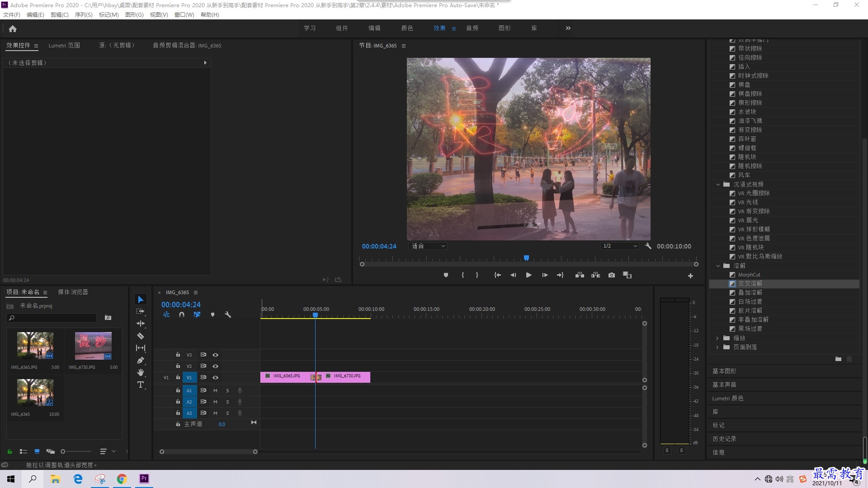Toggle A1 track targeting

coord(189,391)
